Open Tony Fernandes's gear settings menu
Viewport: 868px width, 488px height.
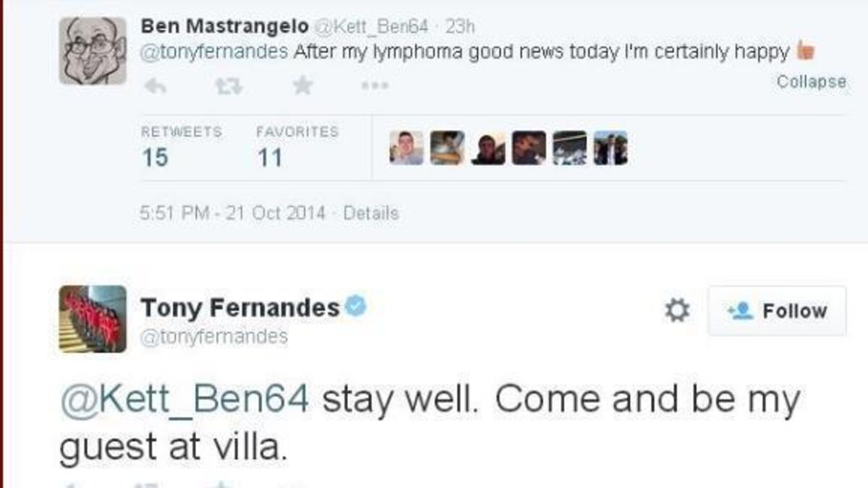pos(676,311)
